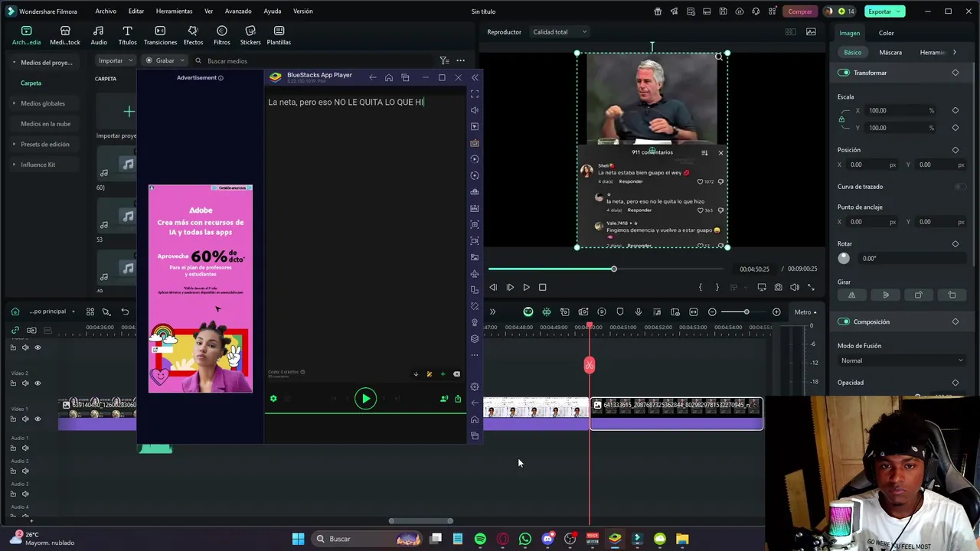
Task: Click the red scissors split button on playhead
Action: point(589,365)
